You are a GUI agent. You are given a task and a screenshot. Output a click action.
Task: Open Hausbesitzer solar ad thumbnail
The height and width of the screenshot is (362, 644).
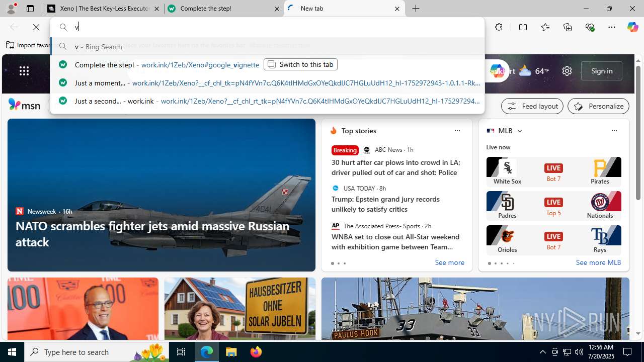click(239, 309)
